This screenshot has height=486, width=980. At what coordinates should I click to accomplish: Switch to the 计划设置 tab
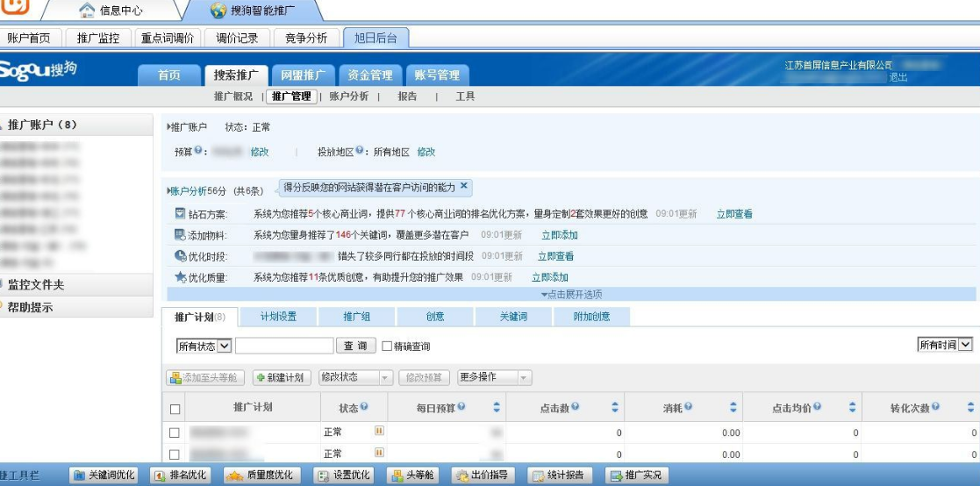click(x=279, y=317)
